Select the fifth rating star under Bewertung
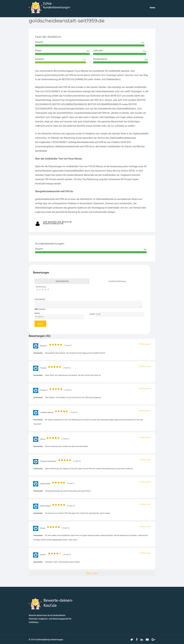Screen dimensions: 184x644 (x=48, y=290)
